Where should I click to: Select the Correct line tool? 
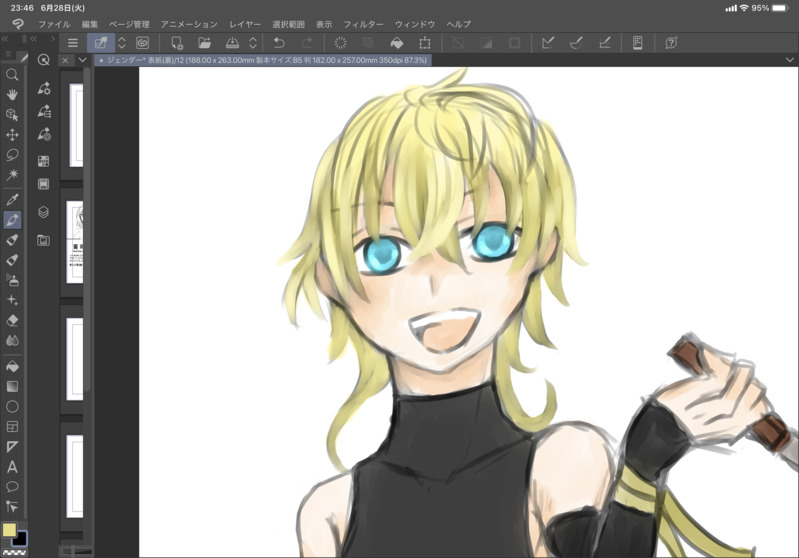12,507
